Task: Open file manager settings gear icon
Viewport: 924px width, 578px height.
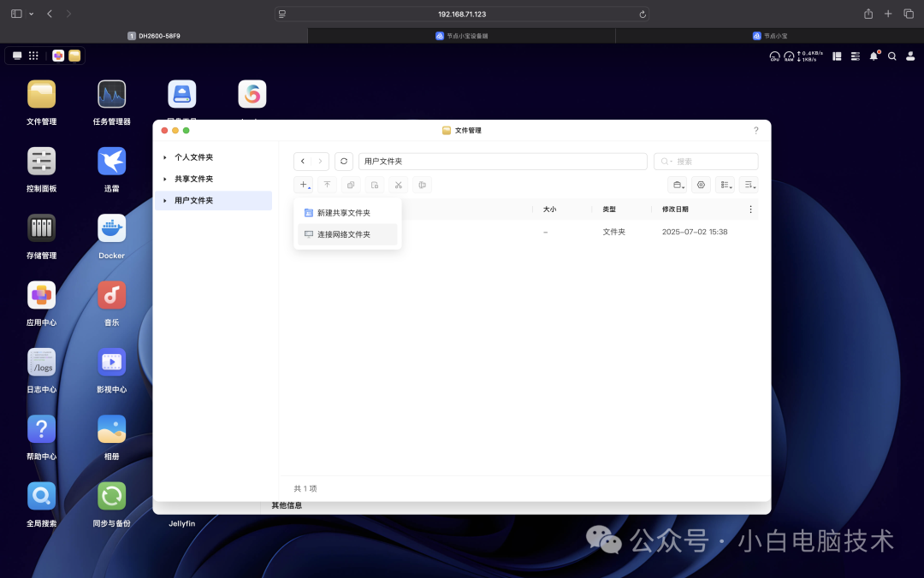Action: 701,185
